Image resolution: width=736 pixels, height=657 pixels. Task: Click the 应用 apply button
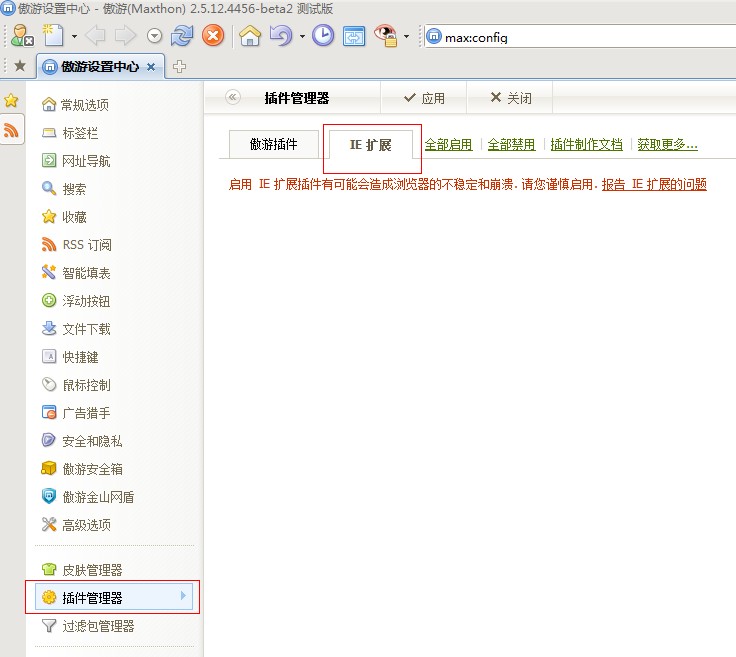click(423, 98)
